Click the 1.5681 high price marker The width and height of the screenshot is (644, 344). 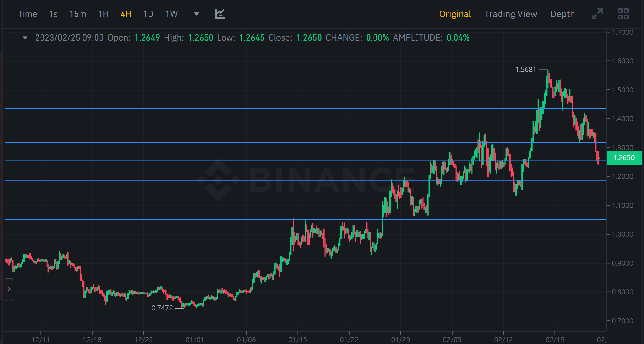pyautogui.click(x=525, y=70)
